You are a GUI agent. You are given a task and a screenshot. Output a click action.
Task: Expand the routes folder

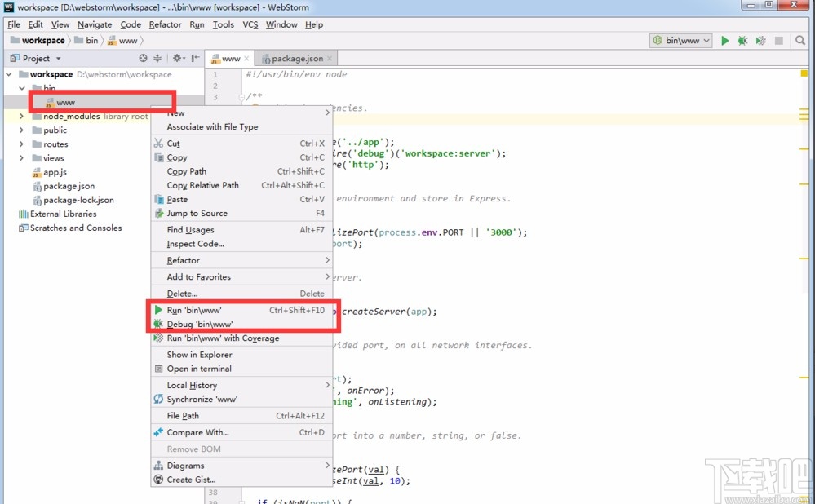(21, 144)
